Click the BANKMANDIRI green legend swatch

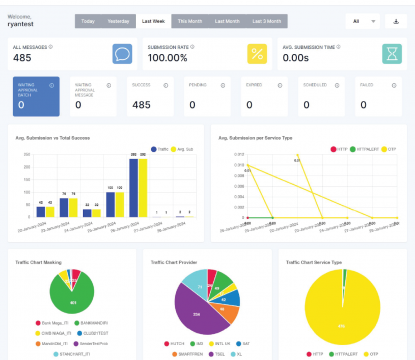[77, 323]
